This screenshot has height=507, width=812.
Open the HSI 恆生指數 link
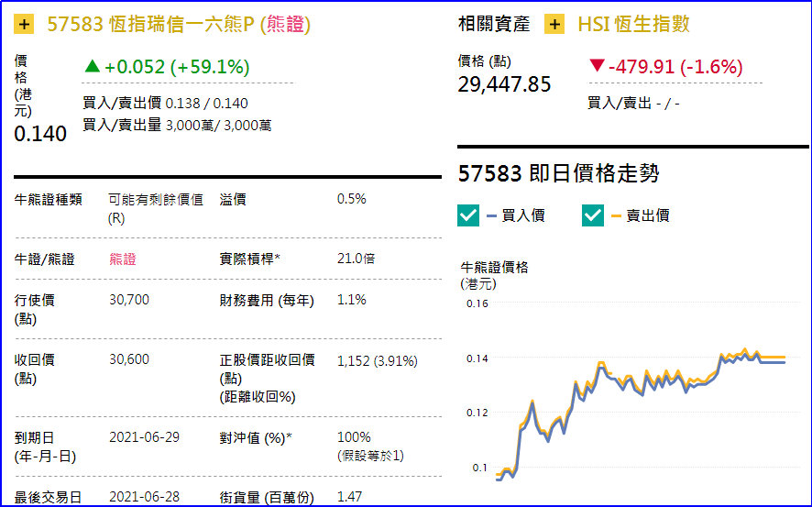pyautogui.click(x=633, y=25)
